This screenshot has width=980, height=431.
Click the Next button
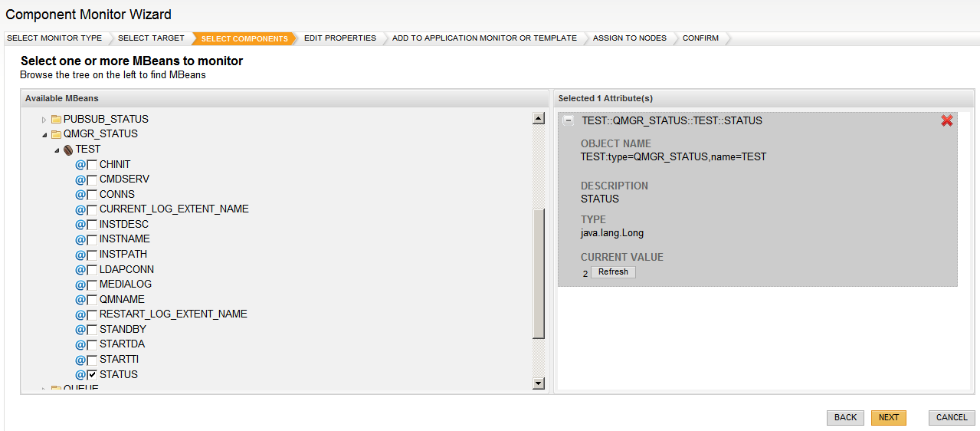888,417
